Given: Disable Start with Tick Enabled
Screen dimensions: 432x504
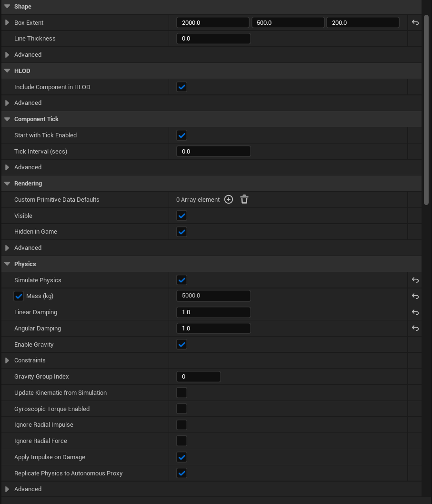Looking at the screenshot, I should 181,135.
